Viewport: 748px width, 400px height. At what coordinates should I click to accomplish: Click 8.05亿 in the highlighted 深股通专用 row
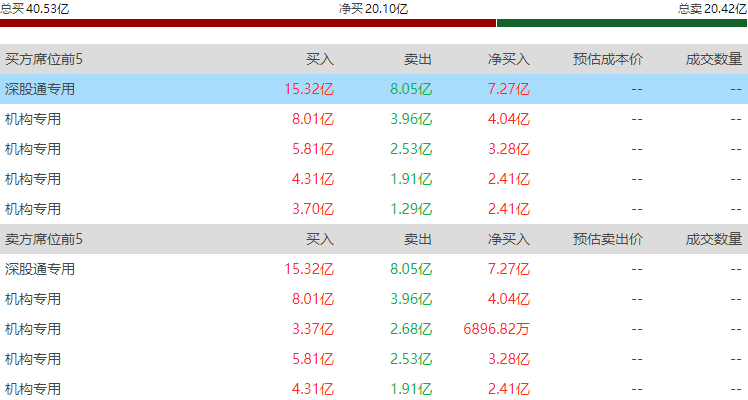point(411,89)
